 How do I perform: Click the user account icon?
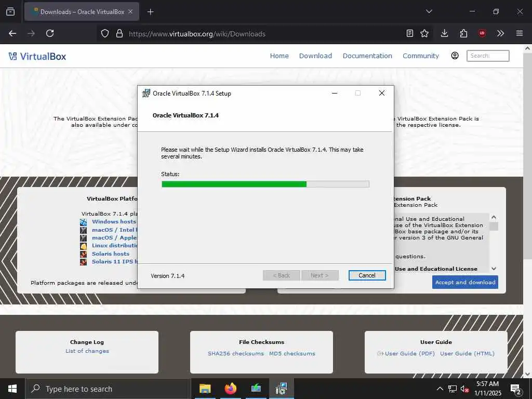click(455, 56)
